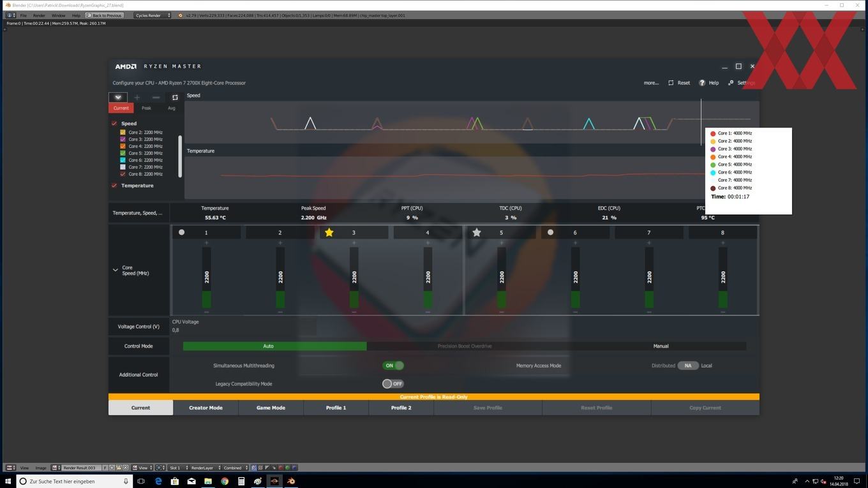Image resolution: width=868 pixels, height=488 pixels.
Task: Click the core 4 speed slider bar
Action: 428,277
